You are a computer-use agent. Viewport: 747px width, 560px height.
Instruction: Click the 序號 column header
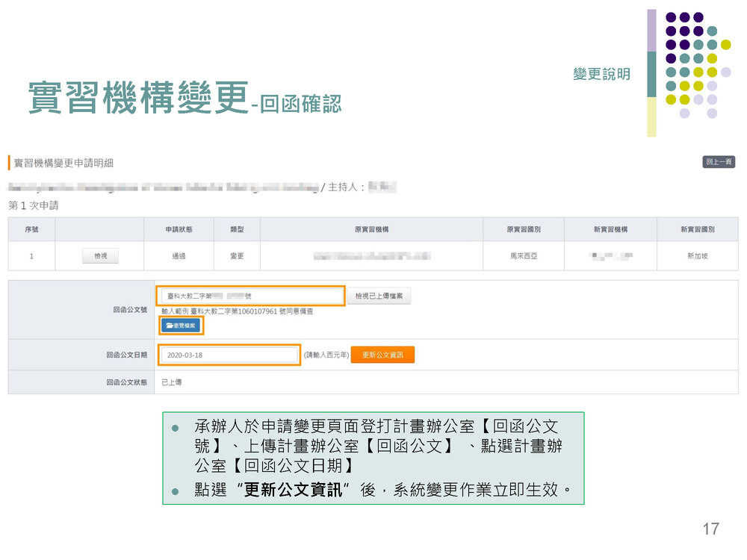[x=31, y=229]
